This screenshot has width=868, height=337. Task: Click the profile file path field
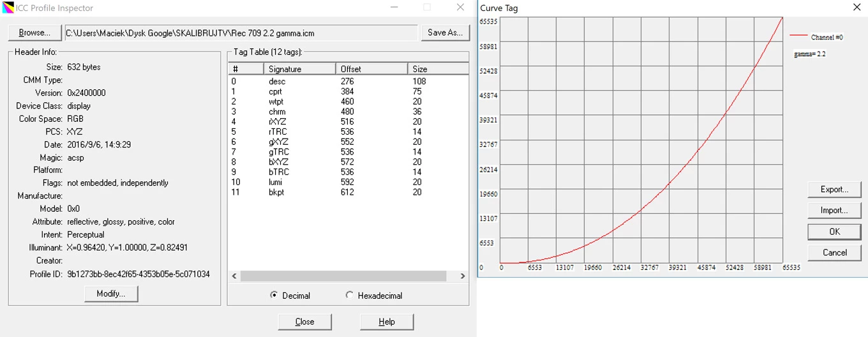[241, 33]
